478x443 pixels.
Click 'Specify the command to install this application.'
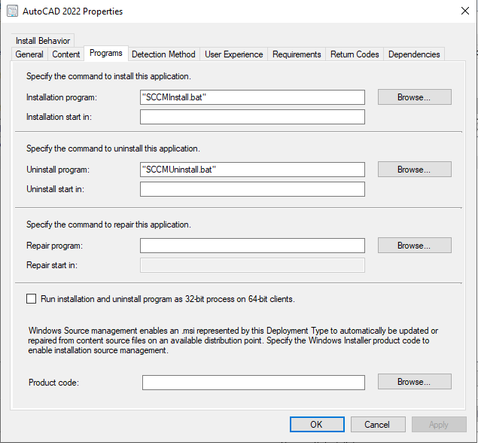(109, 76)
